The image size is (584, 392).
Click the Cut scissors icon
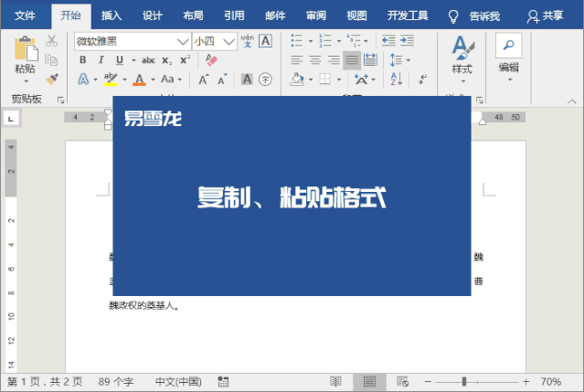click(51, 40)
